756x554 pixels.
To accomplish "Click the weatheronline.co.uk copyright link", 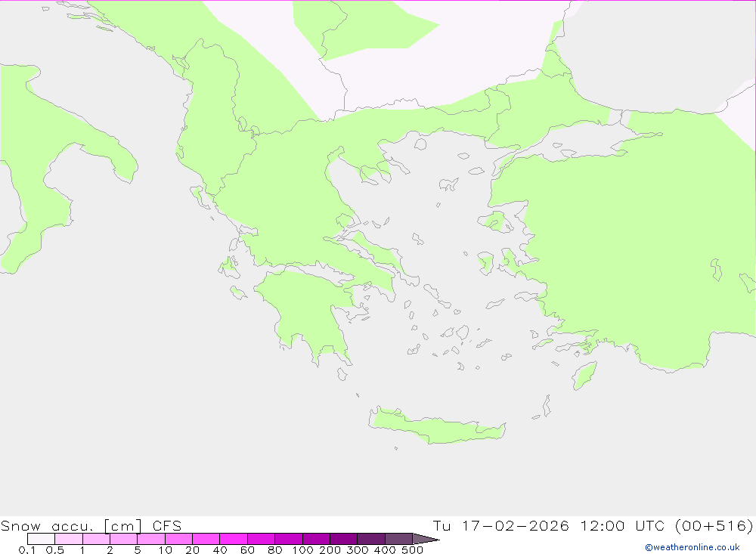I will pos(692,547).
